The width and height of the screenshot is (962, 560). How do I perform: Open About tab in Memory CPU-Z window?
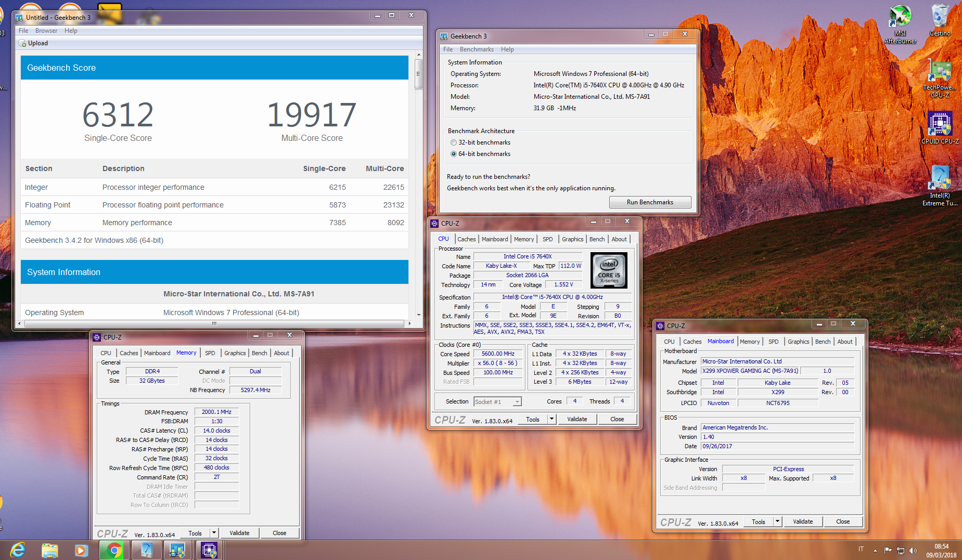[x=281, y=353]
